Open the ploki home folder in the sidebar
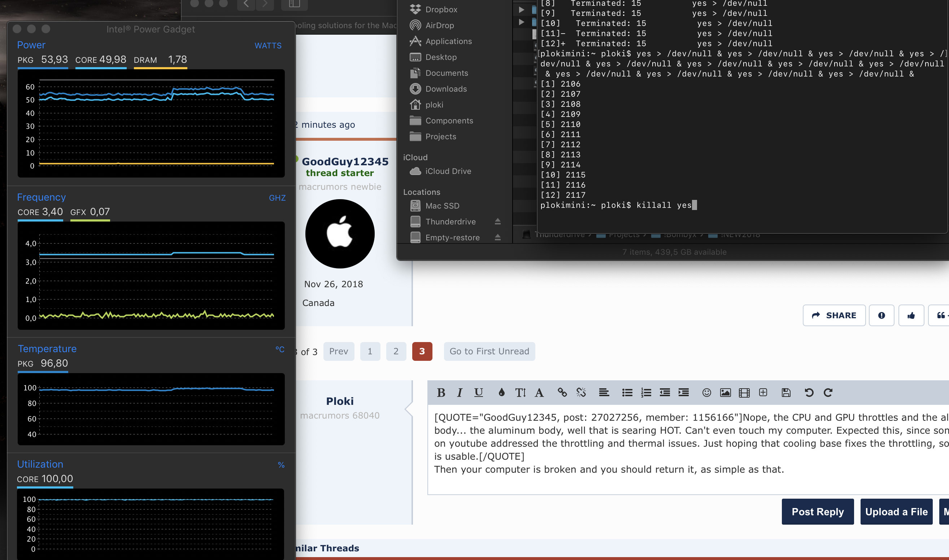 pos(434,105)
